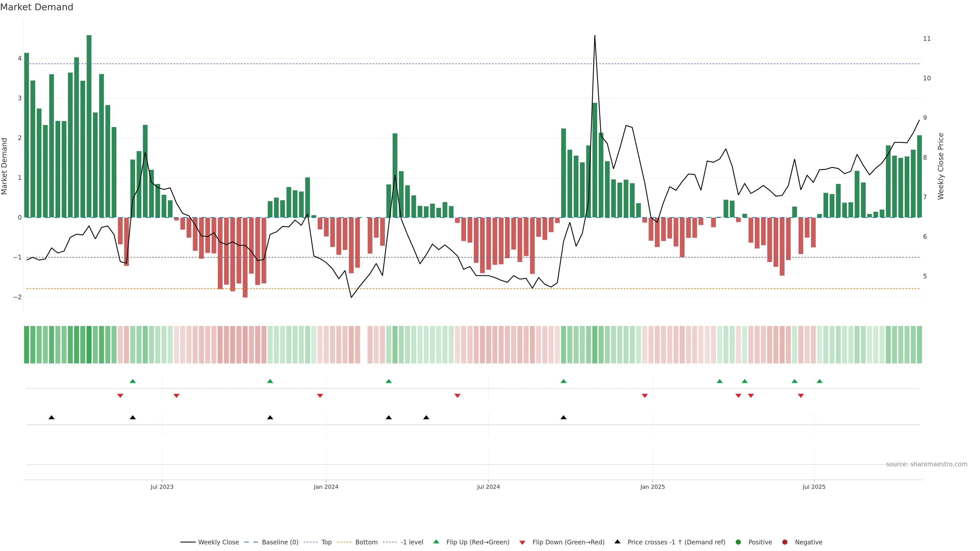Click the first heat strip cell on the left
This screenshot has width=980, height=551.
[26, 345]
